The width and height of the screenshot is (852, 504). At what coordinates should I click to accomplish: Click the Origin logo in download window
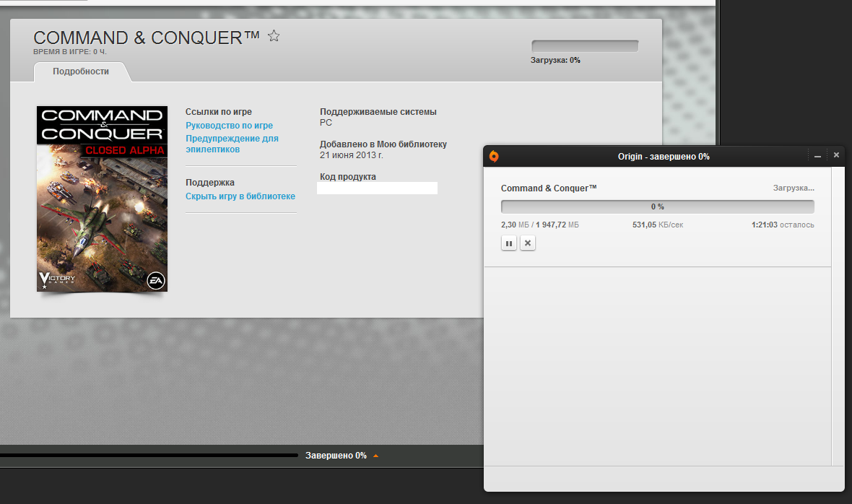[x=493, y=156]
